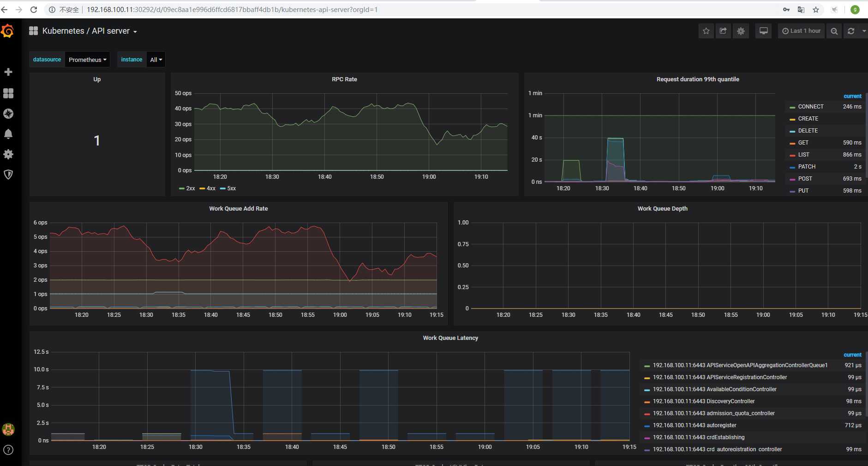Open the site security info icon

(52, 9)
